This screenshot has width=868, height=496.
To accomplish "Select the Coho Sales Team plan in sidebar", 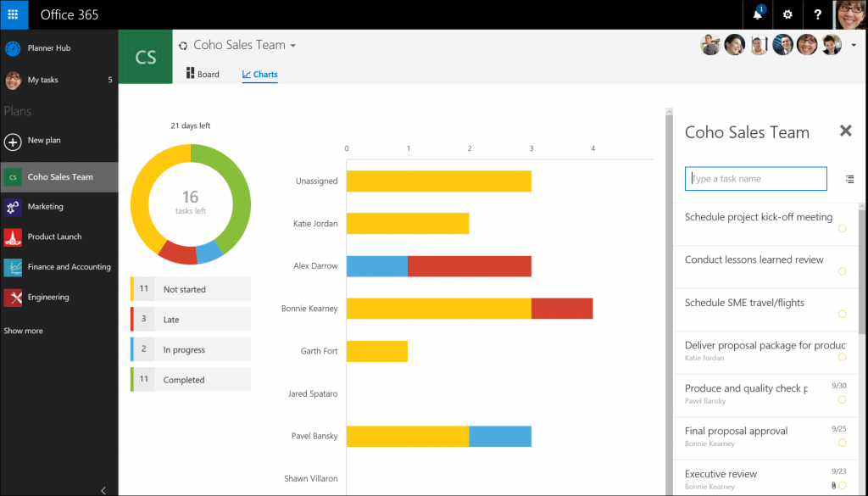I will (x=58, y=177).
